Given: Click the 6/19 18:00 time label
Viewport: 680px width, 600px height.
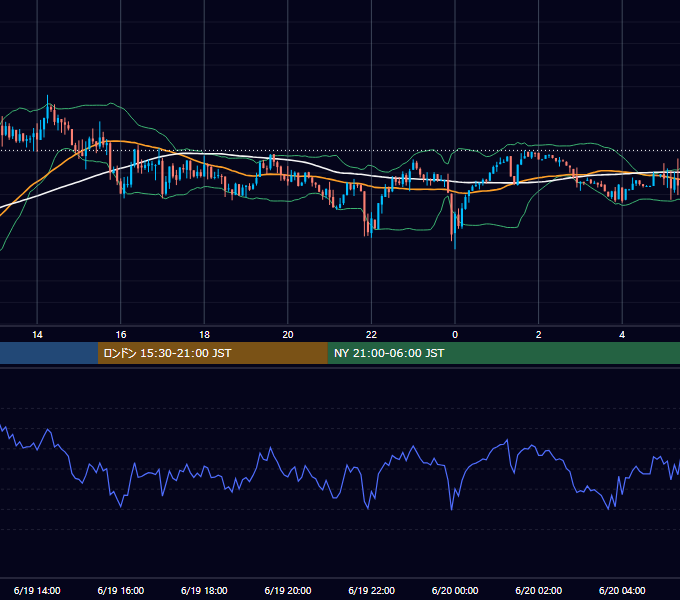Looking at the screenshot, I should click(204, 590).
